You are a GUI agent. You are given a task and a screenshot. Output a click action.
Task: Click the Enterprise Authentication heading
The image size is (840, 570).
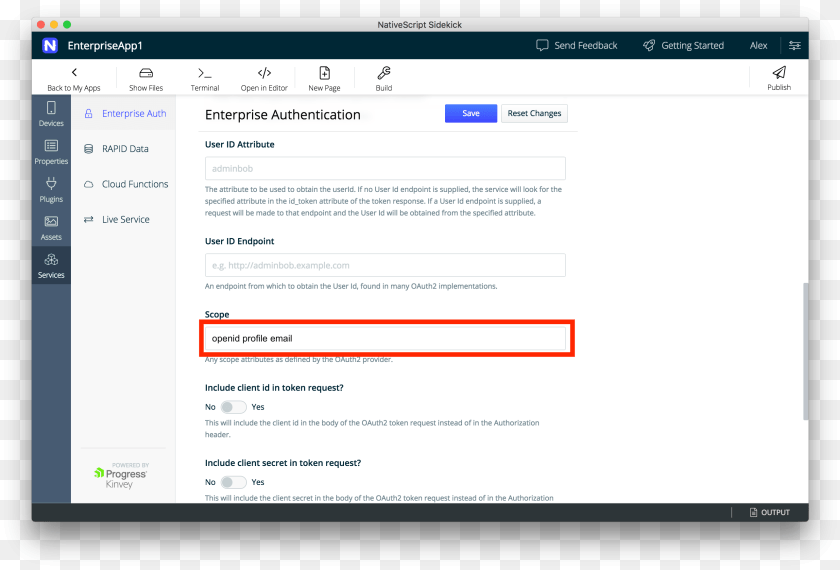coord(282,115)
